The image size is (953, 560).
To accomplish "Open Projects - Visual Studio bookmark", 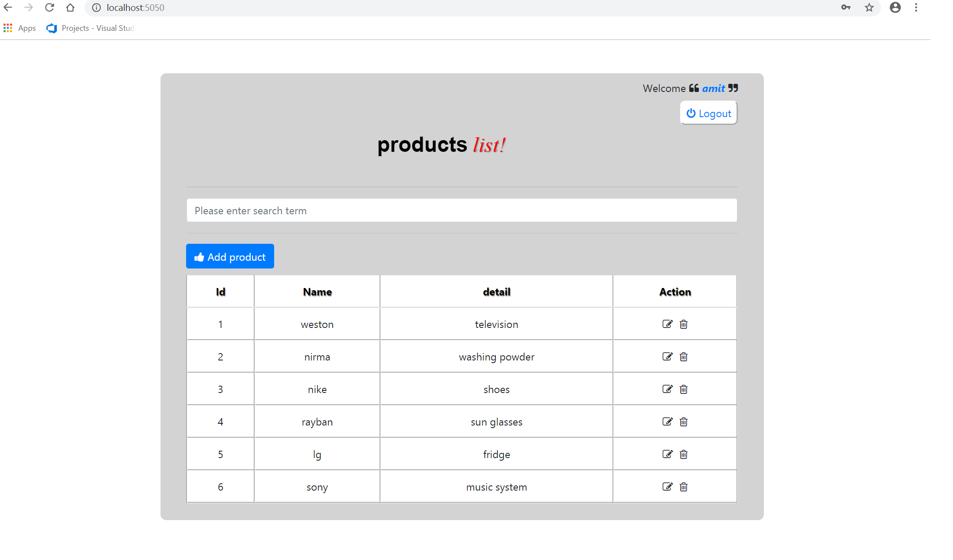I will pos(91,28).
